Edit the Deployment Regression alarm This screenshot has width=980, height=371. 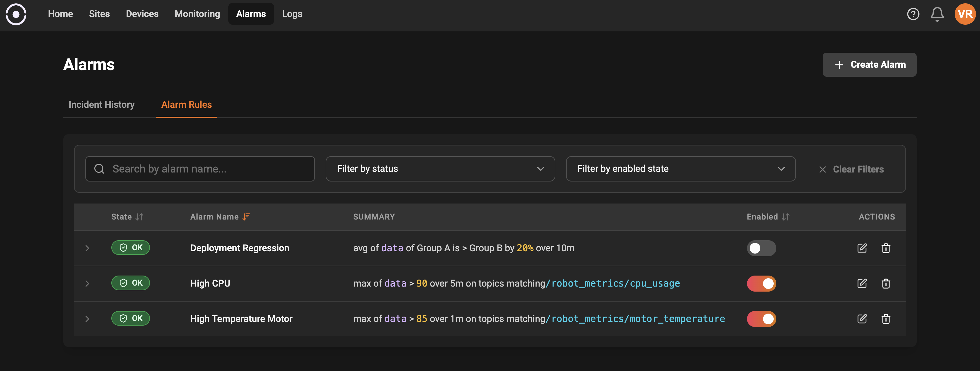[x=862, y=248]
